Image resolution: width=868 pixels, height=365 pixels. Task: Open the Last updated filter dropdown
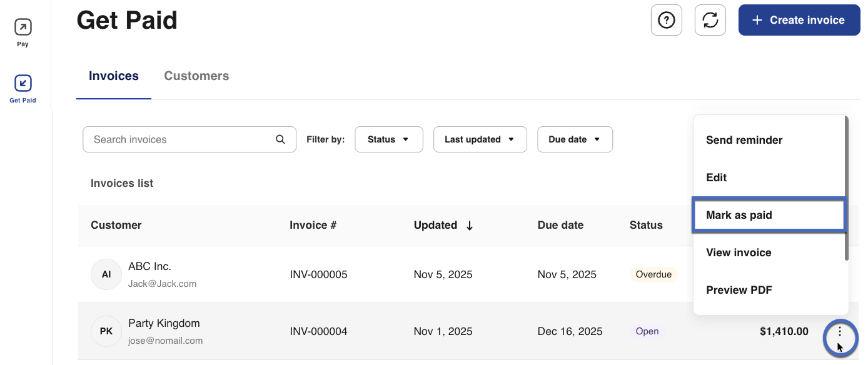(480, 139)
